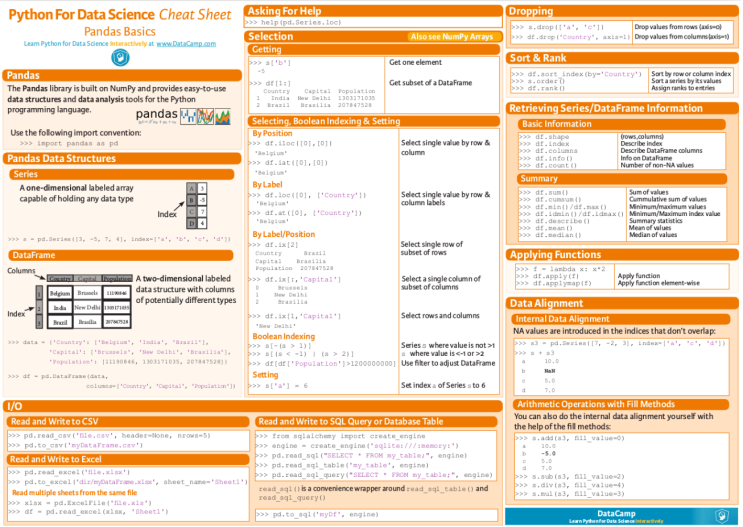
Task: Click the pd.to_csv('myDataFrame.csv') code line
Action: coord(75,445)
